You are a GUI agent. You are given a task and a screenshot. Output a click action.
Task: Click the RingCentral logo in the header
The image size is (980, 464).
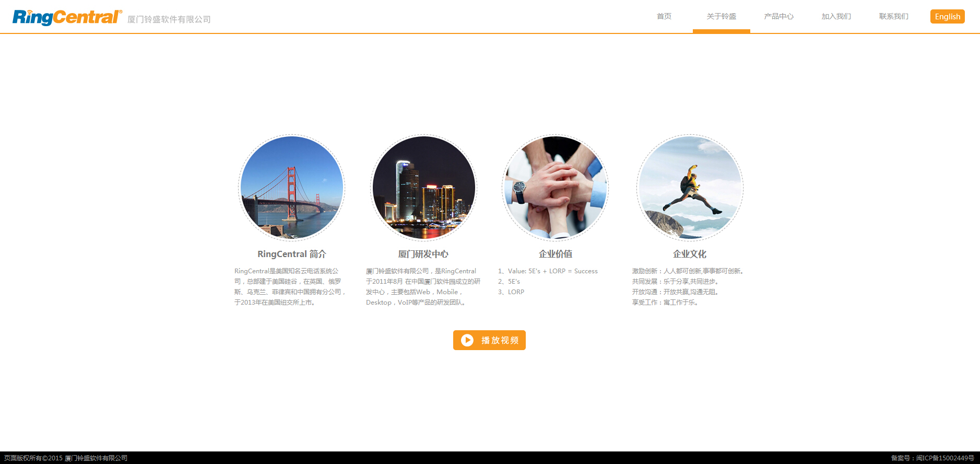(67, 17)
